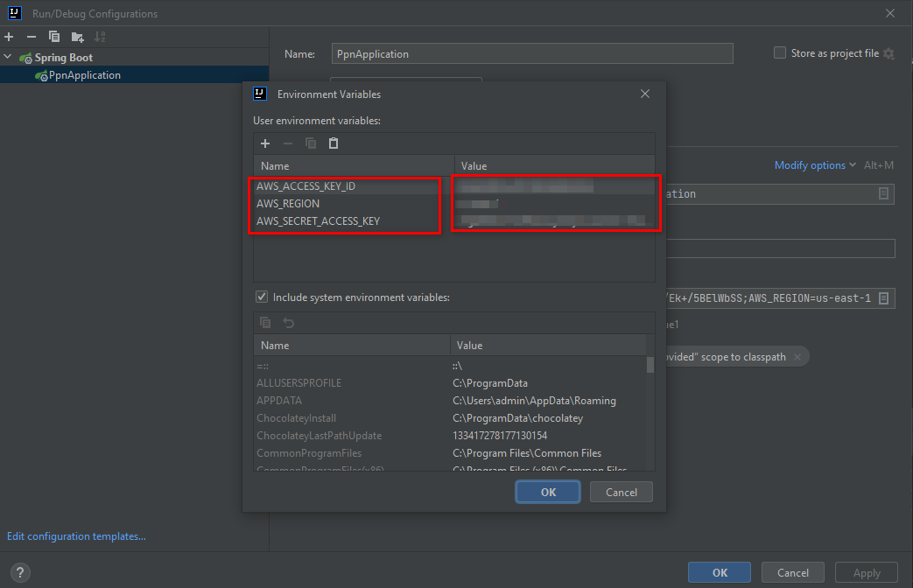Click sort configurations alphabetically icon
This screenshot has height=588, width=913.
100,37
